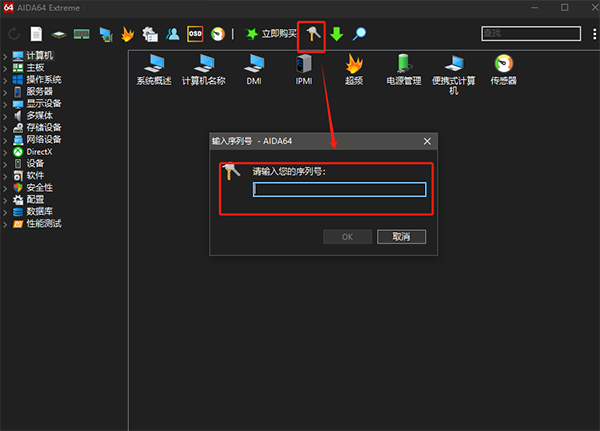Expand the 多媒体 tree node
Image resolution: width=600 pixels, height=431 pixels.
(x=5, y=117)
